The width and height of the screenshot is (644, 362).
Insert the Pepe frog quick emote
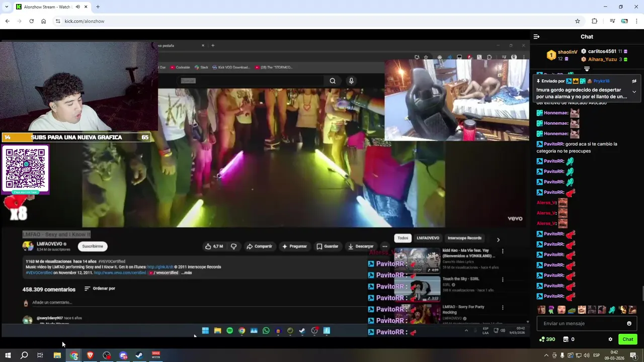(x=572, y=310)
